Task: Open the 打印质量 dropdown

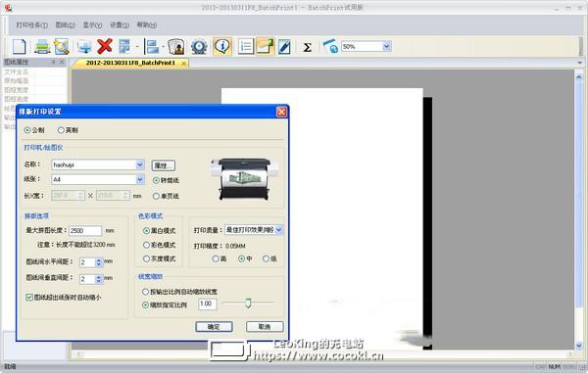Action: point(278,230)
